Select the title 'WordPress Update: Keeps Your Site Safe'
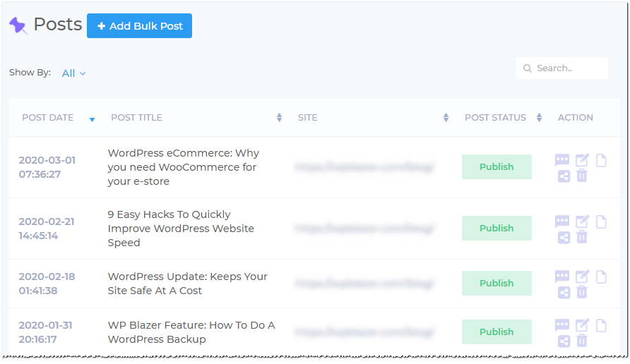This screenshot has height=364, width=630. pyautogui.click(x=187, y=284)
